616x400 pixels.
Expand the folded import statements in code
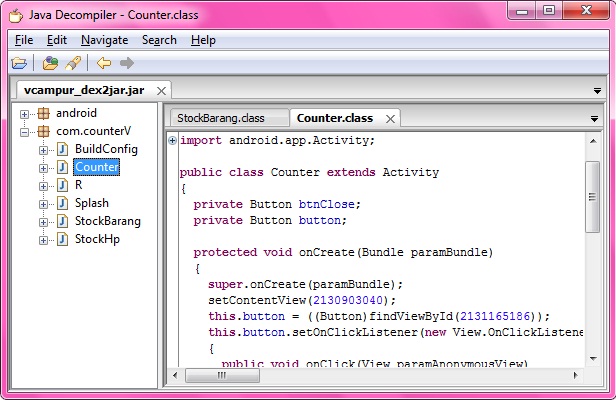click(172, 140)
